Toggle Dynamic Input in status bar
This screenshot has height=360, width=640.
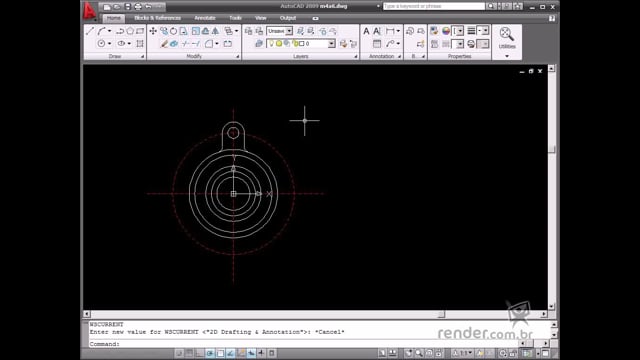click(x=251, y=353)
